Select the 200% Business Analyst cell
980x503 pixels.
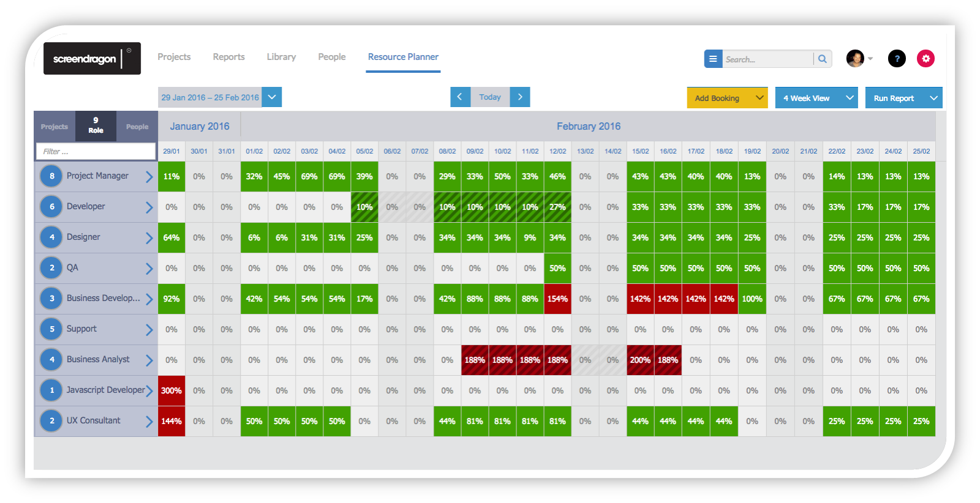(x=640, y=360)
